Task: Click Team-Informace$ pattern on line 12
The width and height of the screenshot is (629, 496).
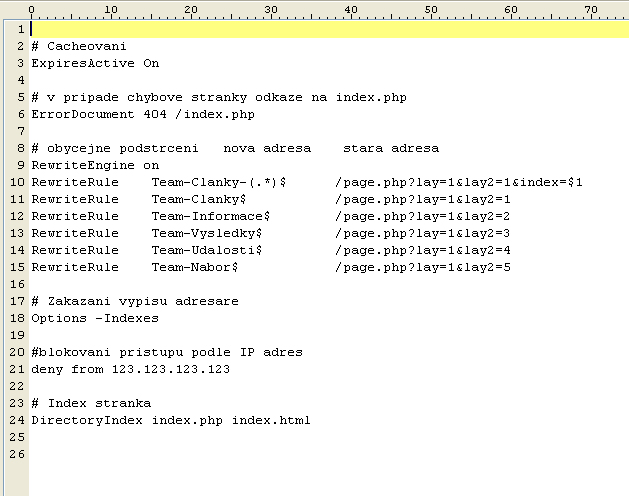Action: coord(211,216)
